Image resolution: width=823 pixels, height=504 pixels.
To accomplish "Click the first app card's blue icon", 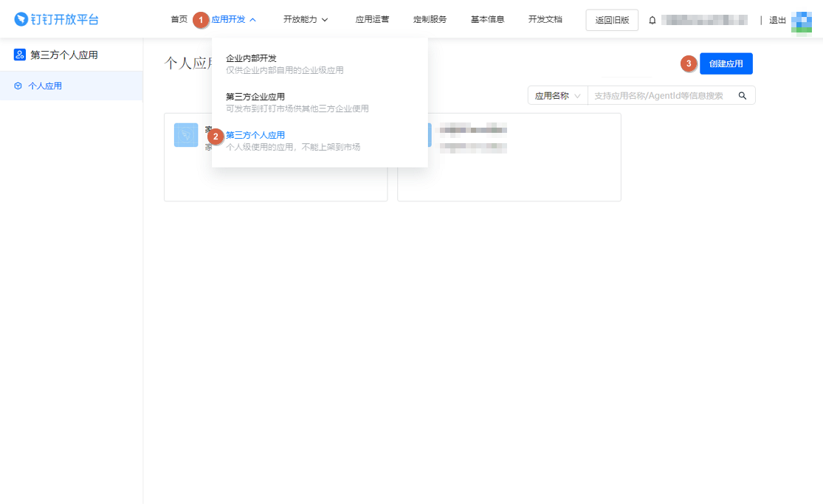I will click(x=186, y=135).
